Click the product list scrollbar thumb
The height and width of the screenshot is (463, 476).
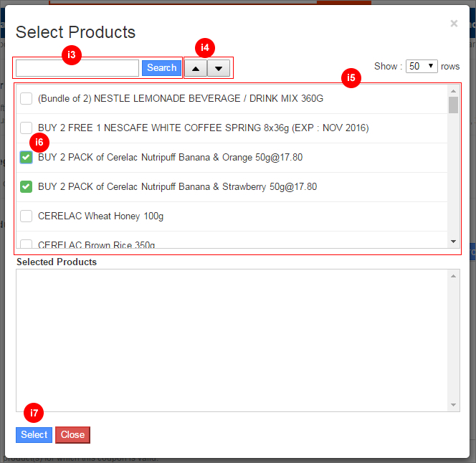coord(453,105)
